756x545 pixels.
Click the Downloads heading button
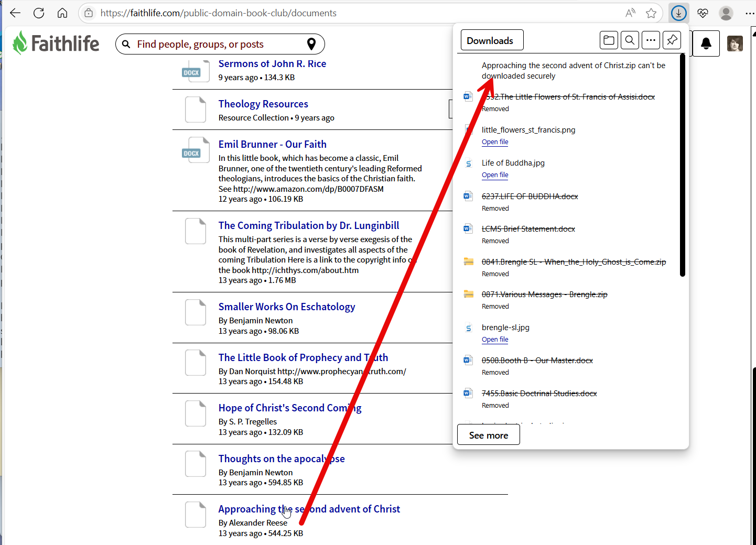point(492,40)
